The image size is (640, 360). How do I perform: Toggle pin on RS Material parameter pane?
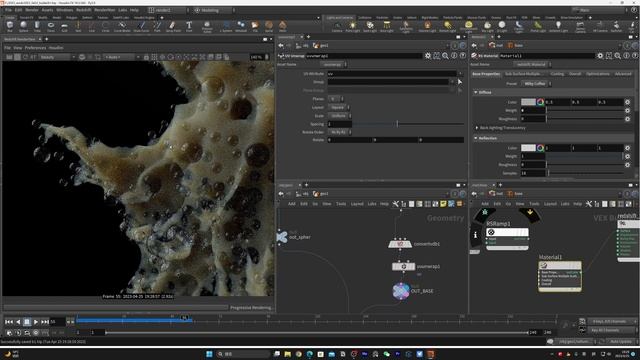(x=627, y=45)
